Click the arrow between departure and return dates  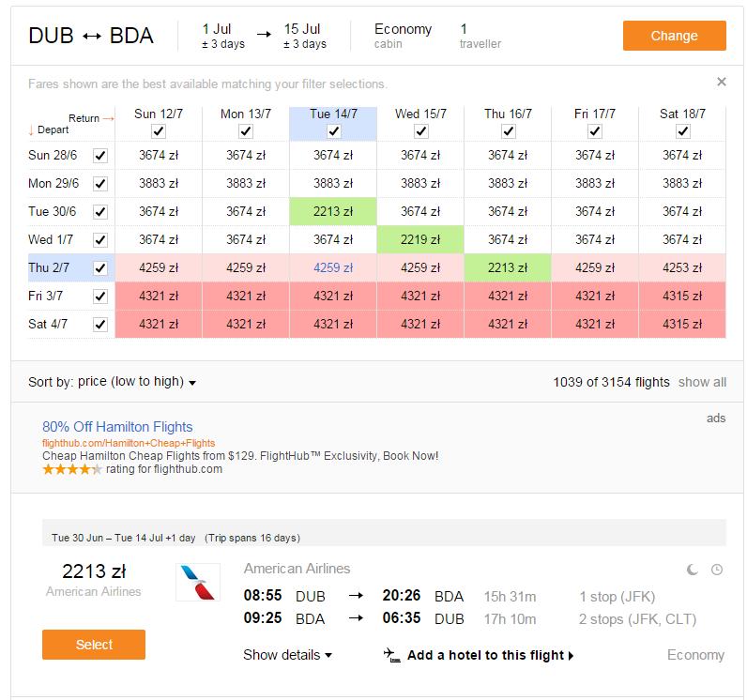pyautogui.click(x=264, y=35)
